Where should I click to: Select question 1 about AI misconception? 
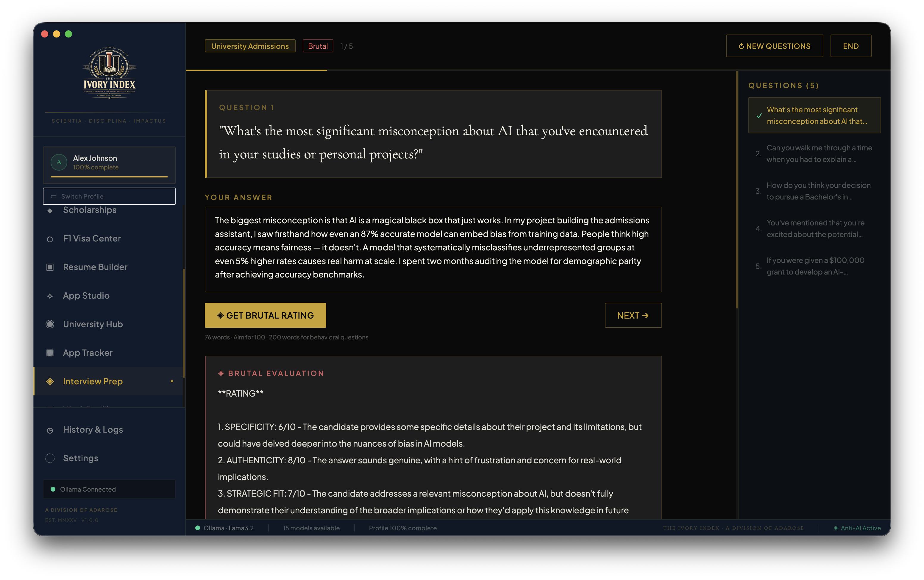click(x=814, y=116)
